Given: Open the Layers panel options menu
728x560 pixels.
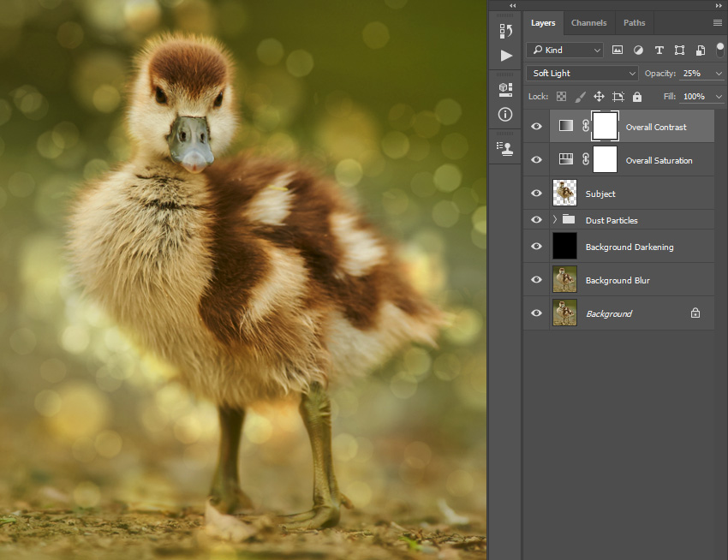Looking at the screenshot, I should [x=718, y=23].
